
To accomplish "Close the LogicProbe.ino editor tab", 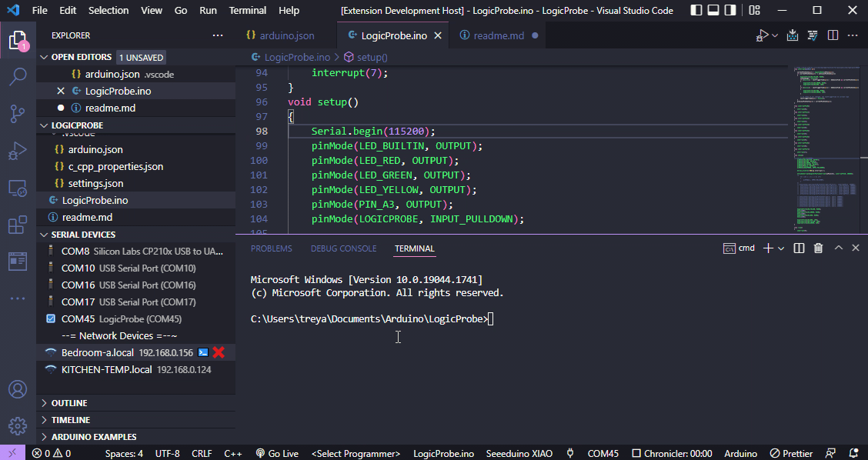I will coord(438,35).
